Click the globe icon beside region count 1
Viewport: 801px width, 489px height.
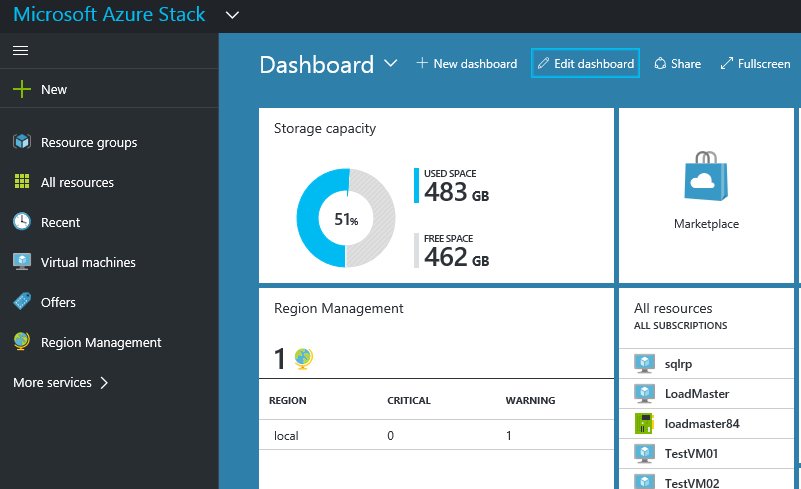click(x=303, y=359)
